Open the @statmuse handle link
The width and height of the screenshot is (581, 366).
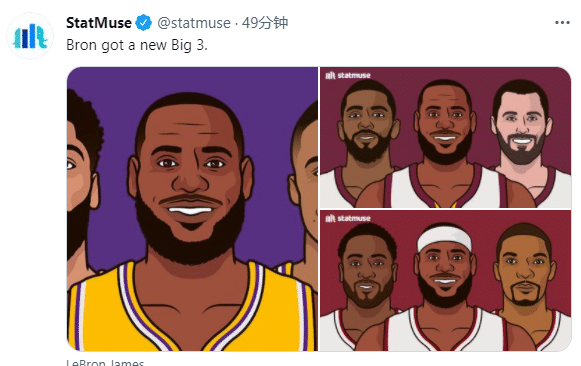coord(194,23)
